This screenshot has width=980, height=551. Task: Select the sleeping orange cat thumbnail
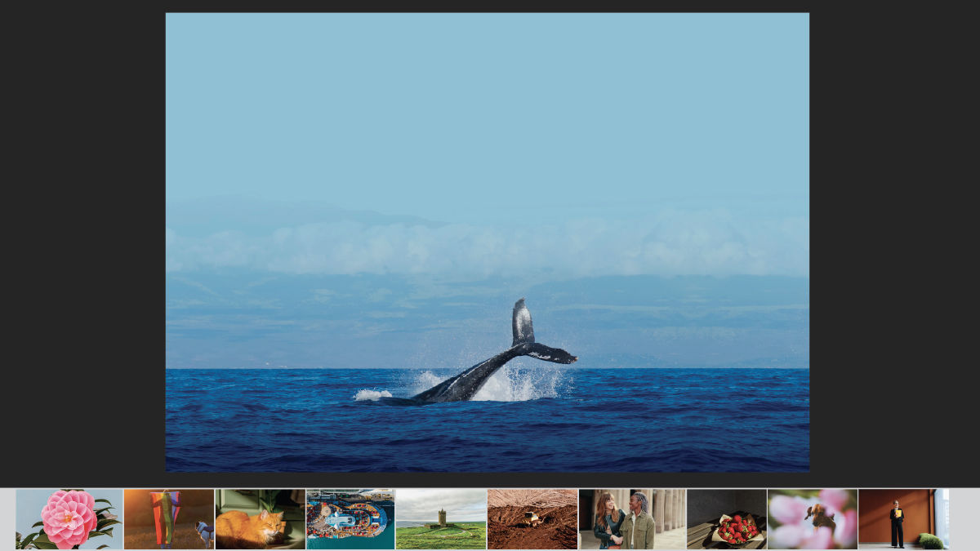tap(261, 519)
